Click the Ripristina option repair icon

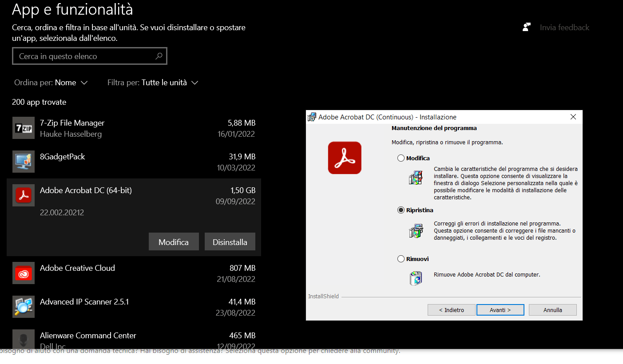(416, 231)
